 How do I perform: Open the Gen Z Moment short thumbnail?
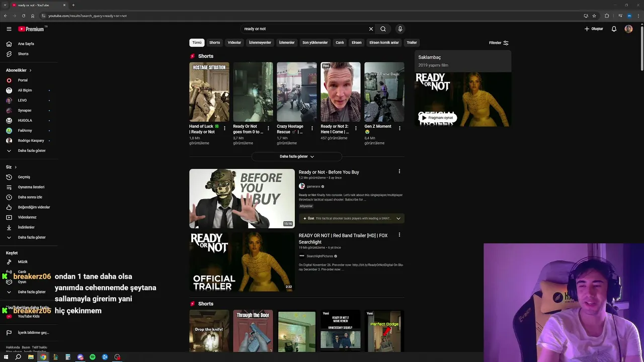point(384,92)
